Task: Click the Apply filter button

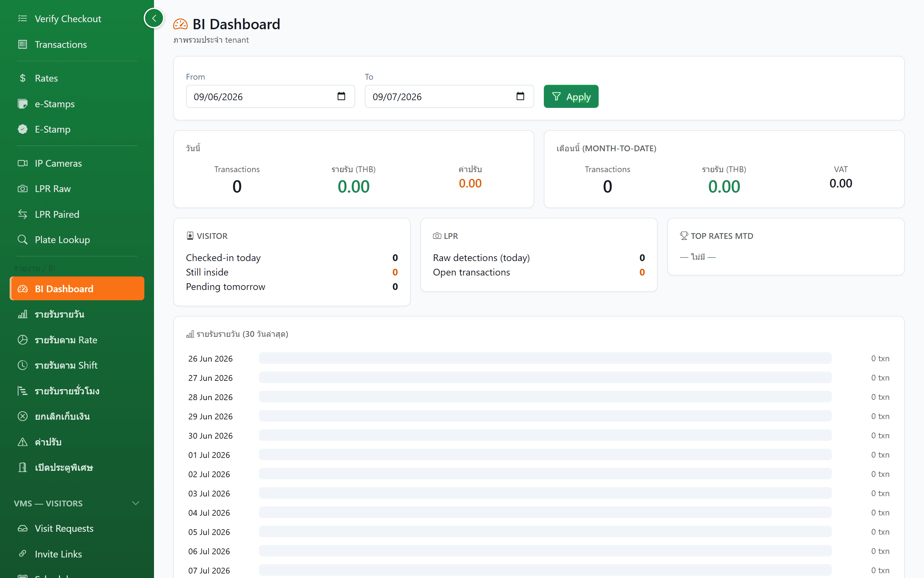Action: pyautogui.click(x=571, y=96)
